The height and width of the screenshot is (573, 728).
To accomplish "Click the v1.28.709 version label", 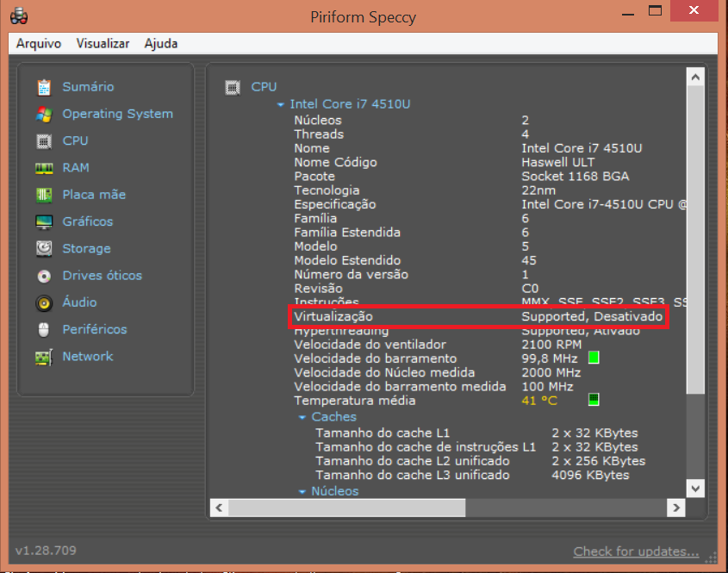I will (x=46, y=551).
